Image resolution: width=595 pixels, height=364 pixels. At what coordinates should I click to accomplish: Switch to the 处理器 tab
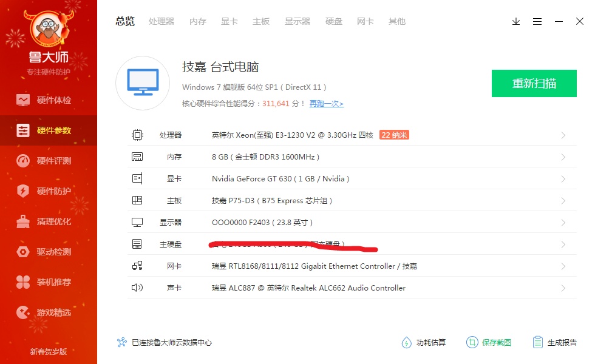[161, 21]
